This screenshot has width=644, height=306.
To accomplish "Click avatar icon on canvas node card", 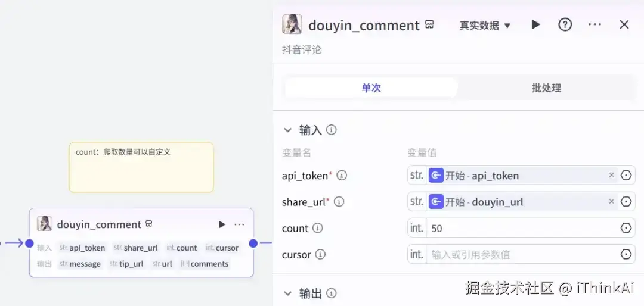I will tap(44, 224).
